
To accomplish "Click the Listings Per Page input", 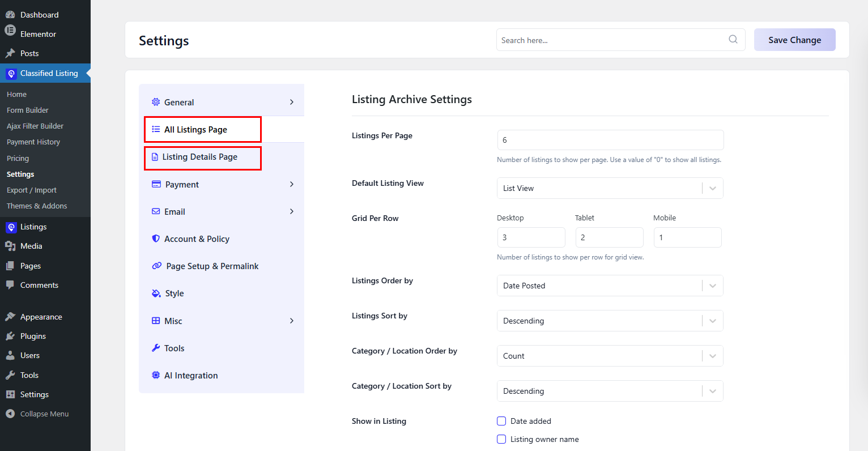I will [610, 140].
